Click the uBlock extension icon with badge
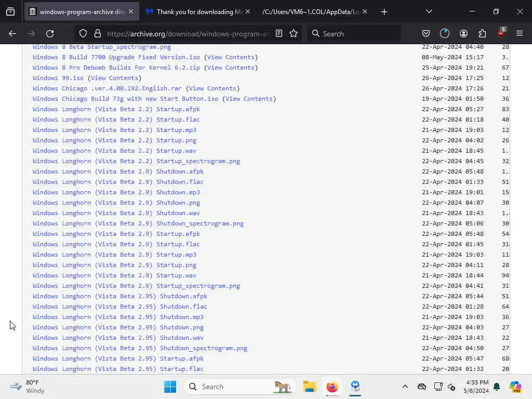The image size is (532, 399). pyautogui.click(x=501, y=33)
